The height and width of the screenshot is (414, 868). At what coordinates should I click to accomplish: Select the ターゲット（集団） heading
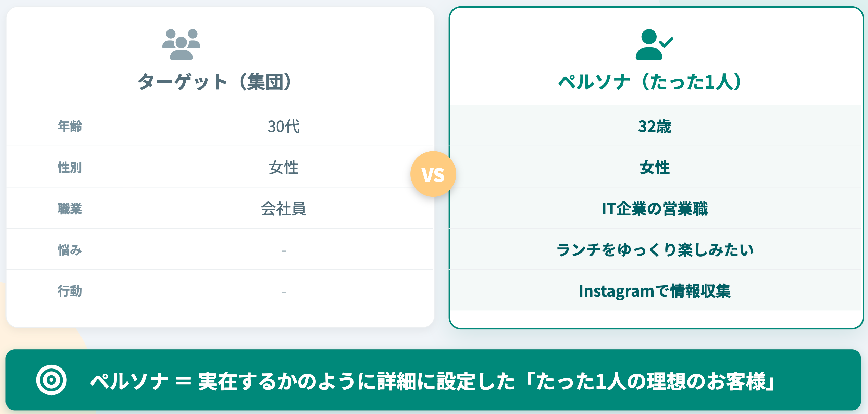[x=215, y=82]
